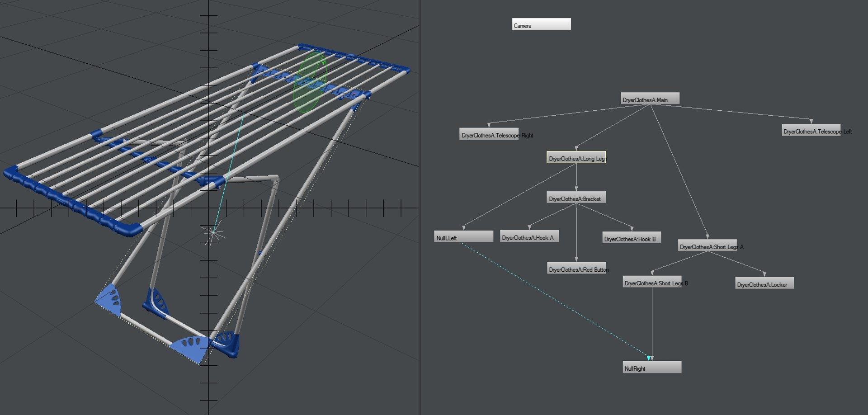Select the Camera node

point(541,24)
